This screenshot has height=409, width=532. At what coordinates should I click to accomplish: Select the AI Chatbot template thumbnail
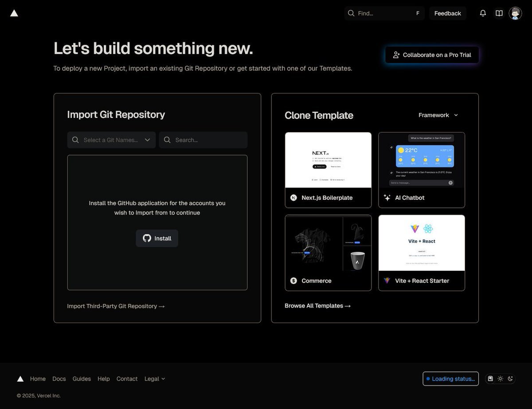[422, 160]
